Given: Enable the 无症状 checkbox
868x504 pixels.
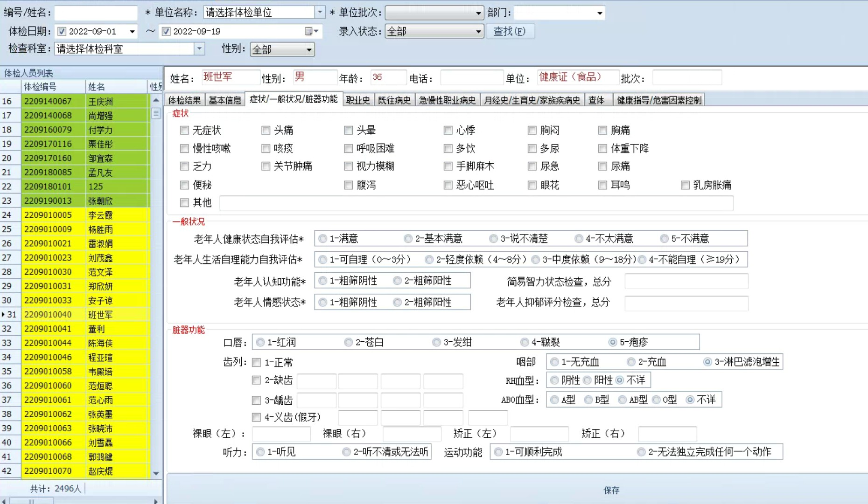Looking at the screenshot, I should coord(184,130).
